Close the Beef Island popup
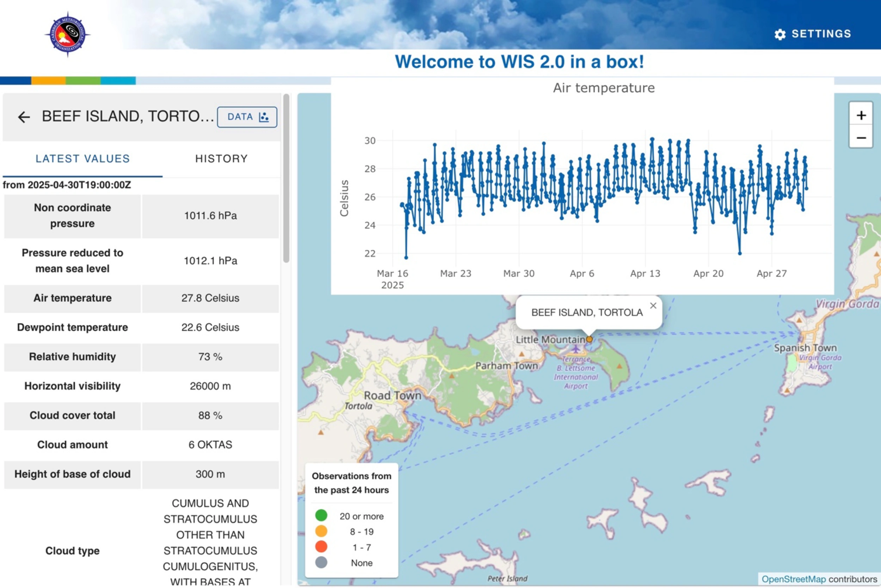Image resolution: width=881 pixels, height=588 pixels. [653, 306]
